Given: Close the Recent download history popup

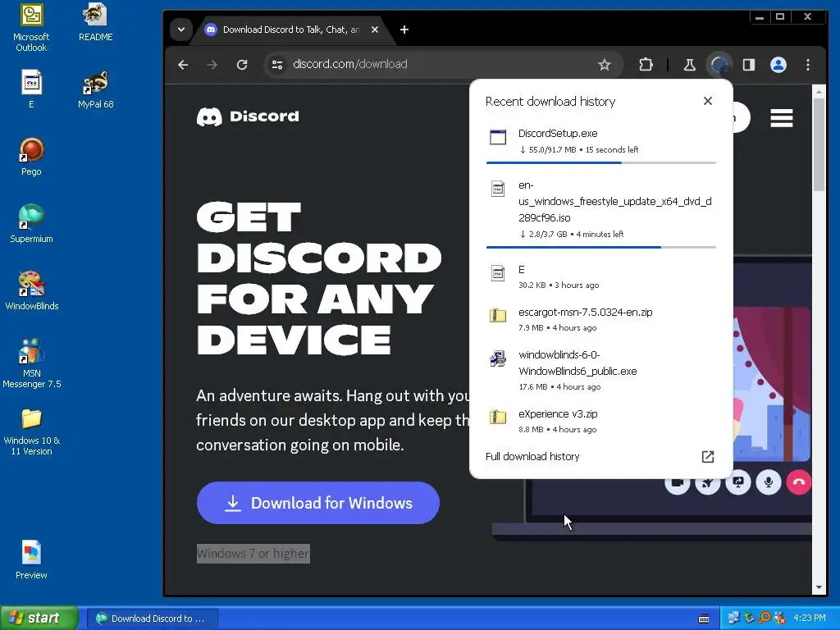Looking at the screenshot, I should (x=708, y=101).
